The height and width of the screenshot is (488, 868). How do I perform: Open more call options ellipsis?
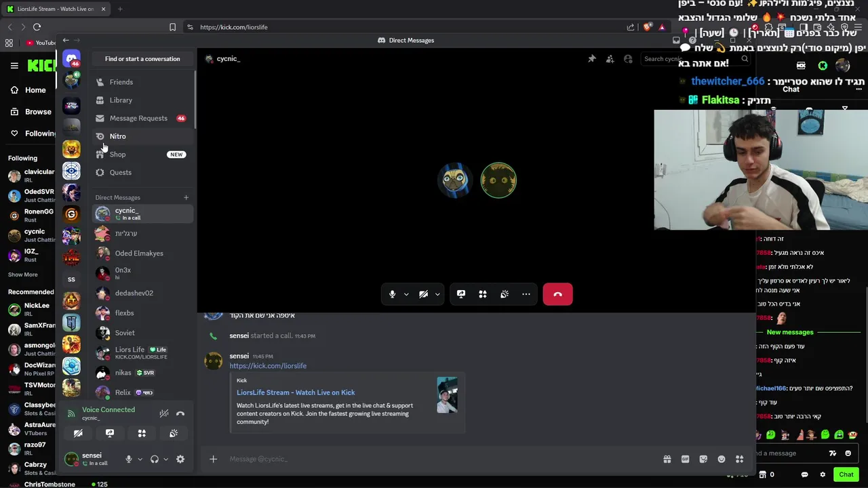point(526,294)
